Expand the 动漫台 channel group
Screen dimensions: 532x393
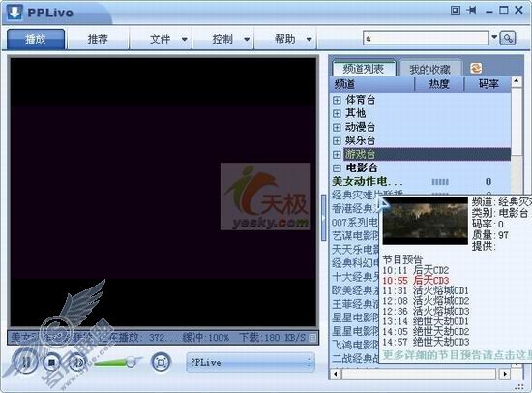point(337,127)
